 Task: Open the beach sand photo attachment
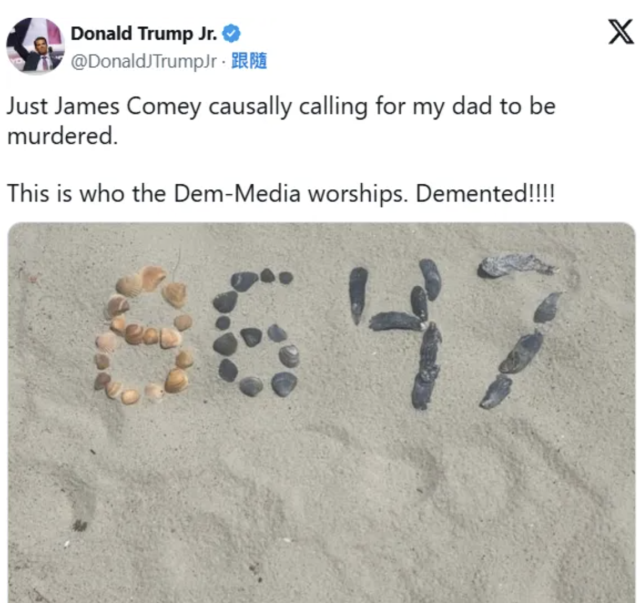pyautogui.click(x=321, y=412)
